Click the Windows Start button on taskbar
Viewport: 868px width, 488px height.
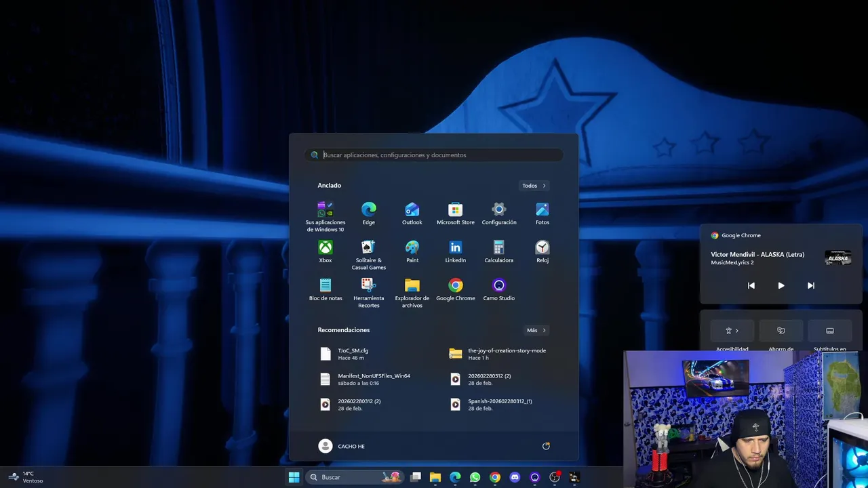point(294,477)
